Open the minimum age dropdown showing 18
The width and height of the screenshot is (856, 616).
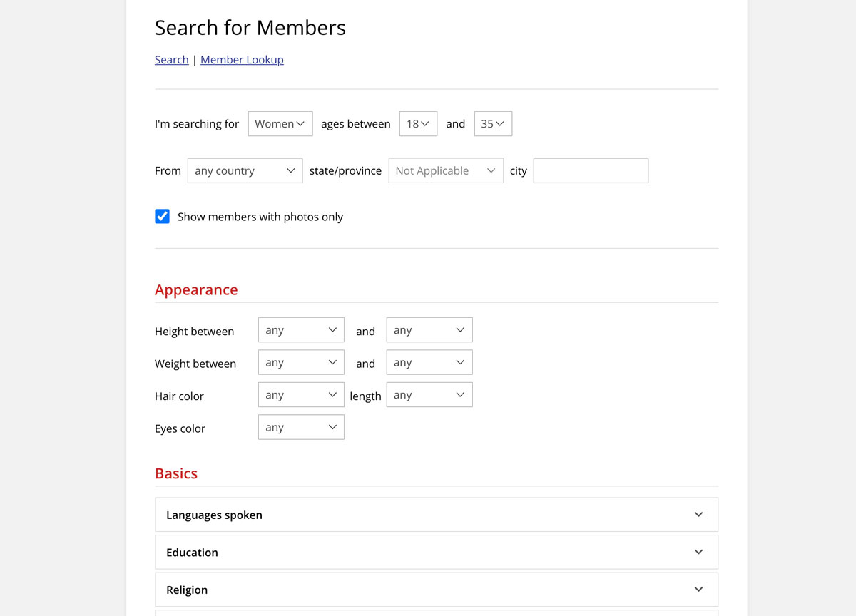pos(418,123)
